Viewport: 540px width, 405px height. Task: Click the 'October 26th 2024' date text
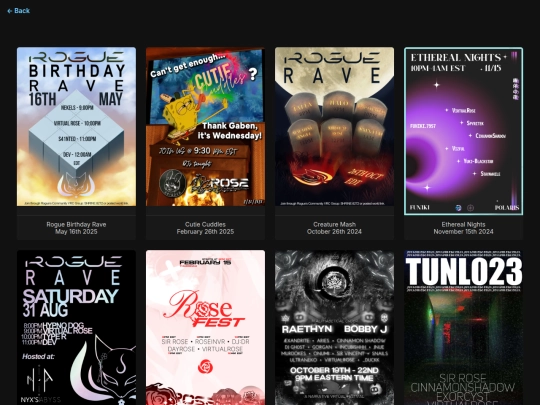tap(334, 232)
